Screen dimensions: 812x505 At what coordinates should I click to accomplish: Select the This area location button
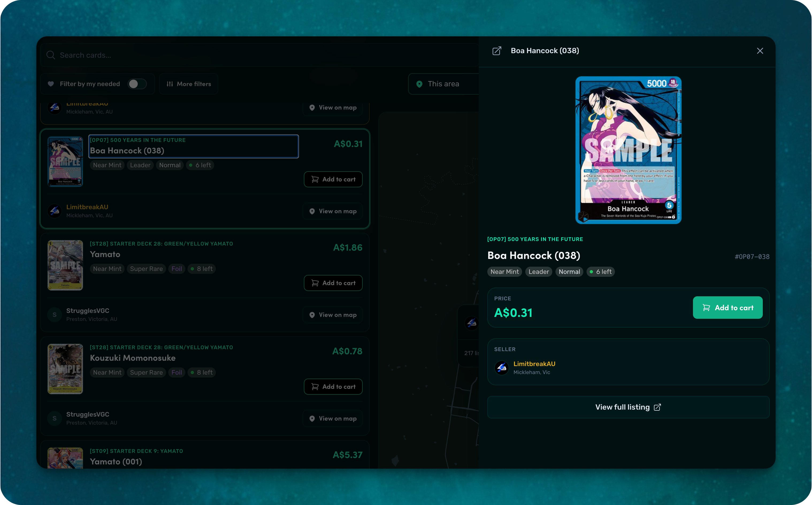pos(443,84)
